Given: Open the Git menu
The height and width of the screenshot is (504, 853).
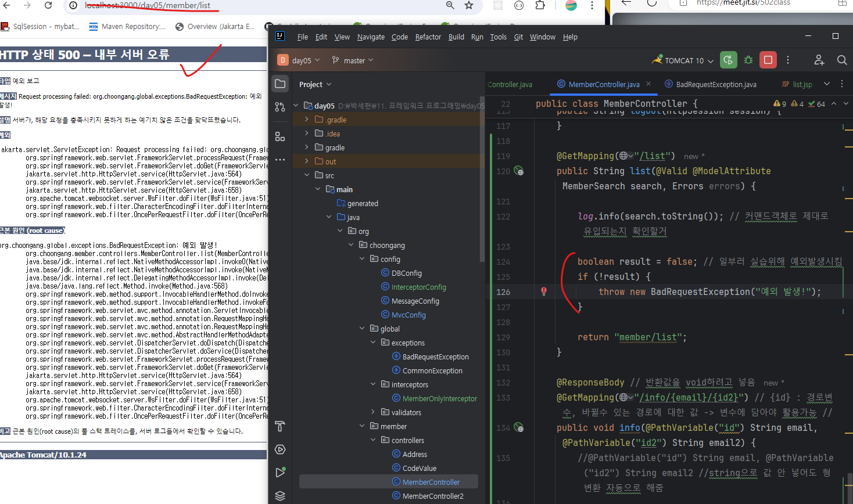Looking at the screenshot, I should [518, 37].
